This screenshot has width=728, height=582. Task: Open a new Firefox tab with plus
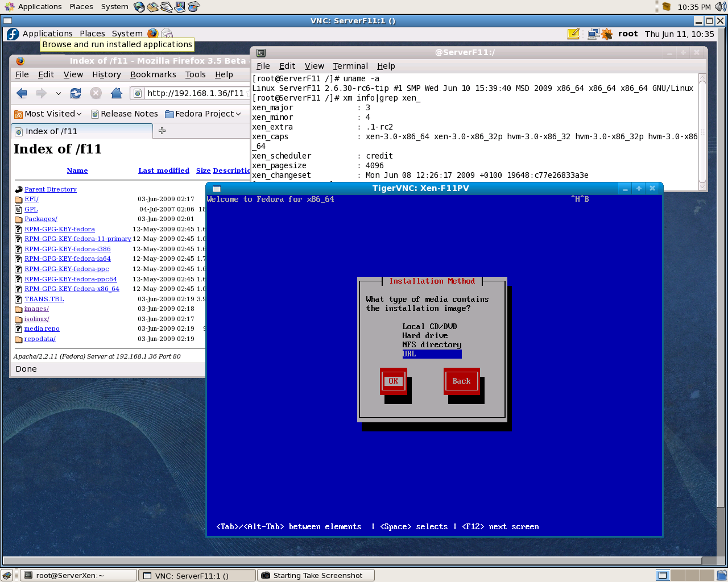tap(162, 131)
